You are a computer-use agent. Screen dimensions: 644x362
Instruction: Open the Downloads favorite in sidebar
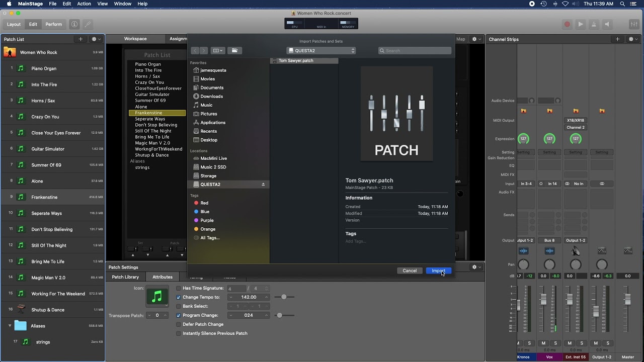point(211,96)
